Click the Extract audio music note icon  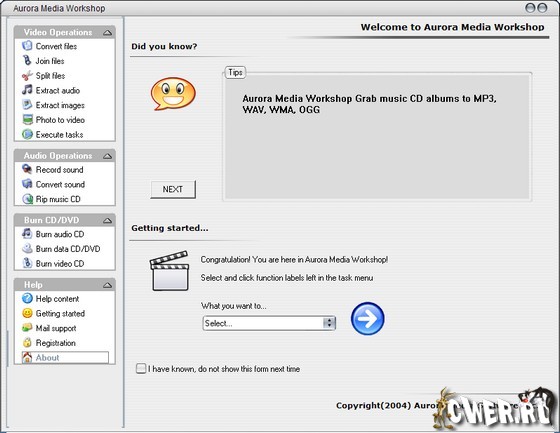[x=27, y=90]
